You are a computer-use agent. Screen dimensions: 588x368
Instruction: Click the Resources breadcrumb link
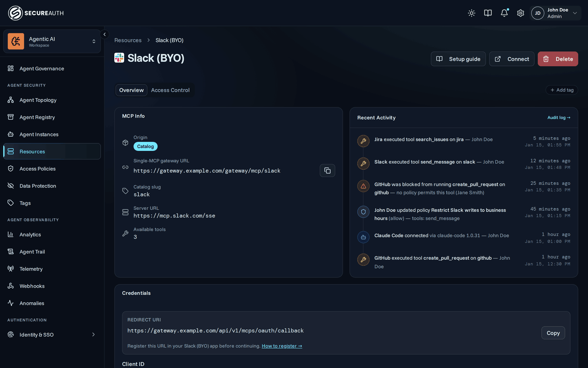128,40
